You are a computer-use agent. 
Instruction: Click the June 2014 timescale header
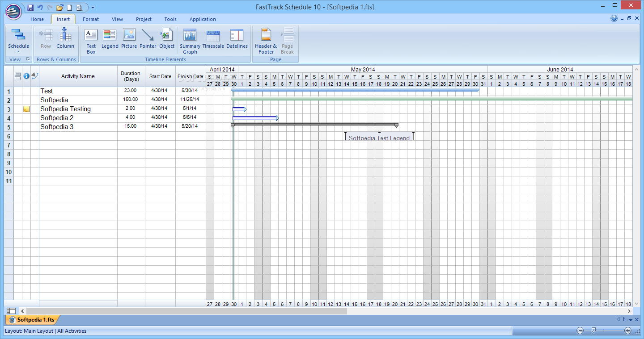(x=560, y=69)
